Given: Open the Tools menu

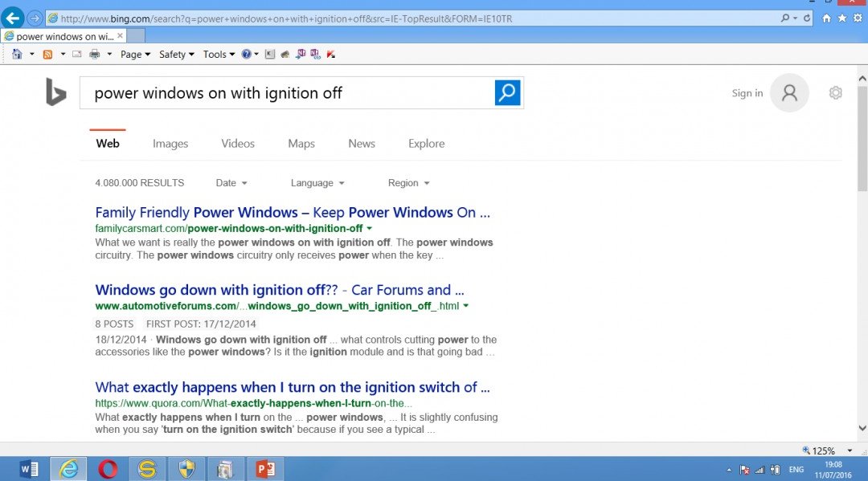Looking at the screenshot, I should click(219, 54).
